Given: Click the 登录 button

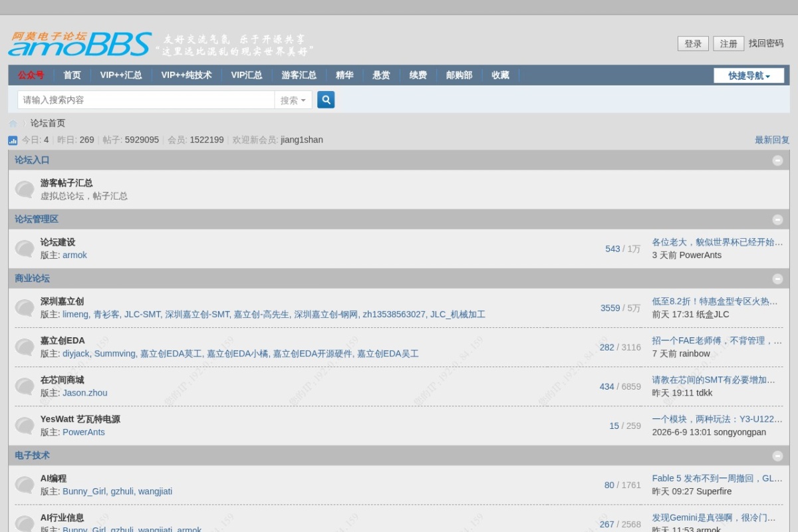Looking at the screenshot, I should pyautogui.click(x=693, y=43).
